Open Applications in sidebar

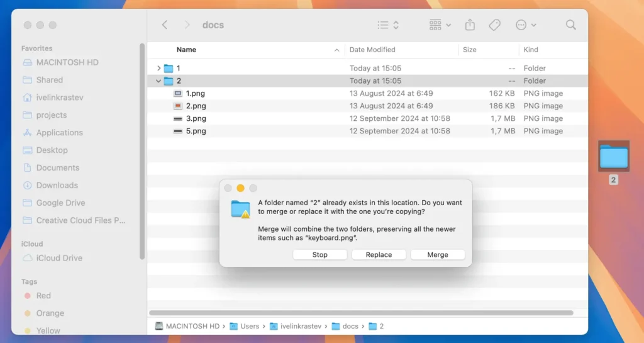click(x=60, y=133)
